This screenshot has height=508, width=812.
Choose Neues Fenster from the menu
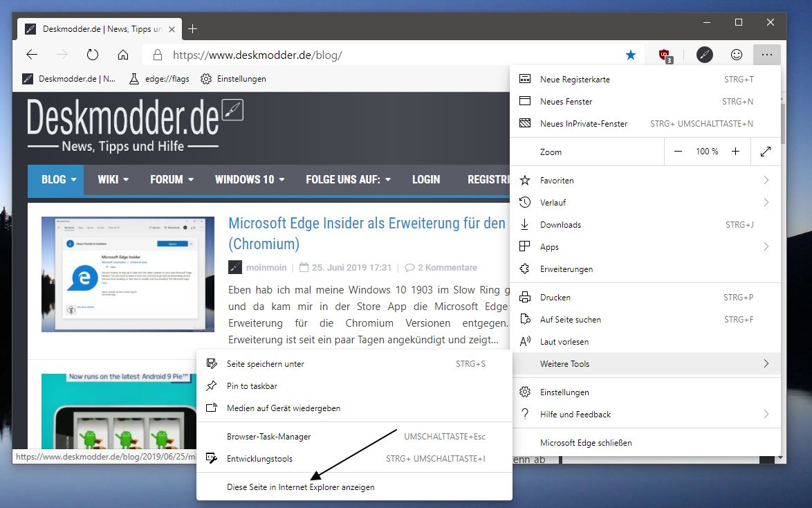(645, 102)
